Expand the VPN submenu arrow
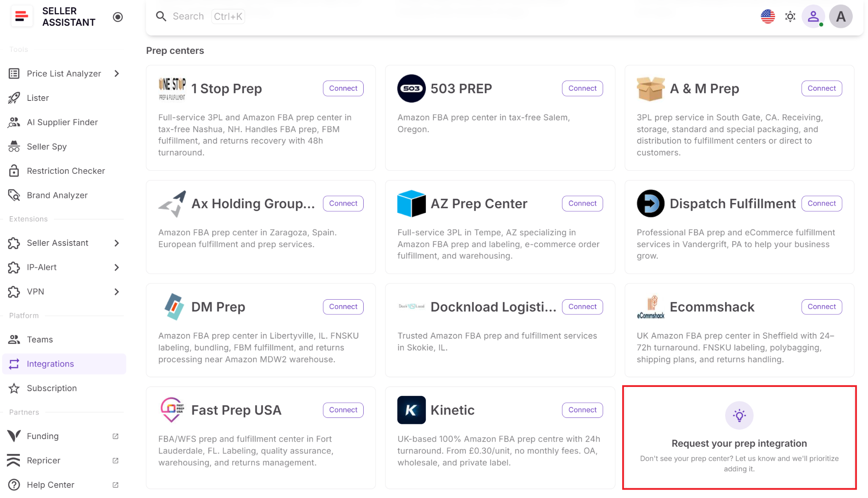 pyautogui.click(x=117, y=292)
